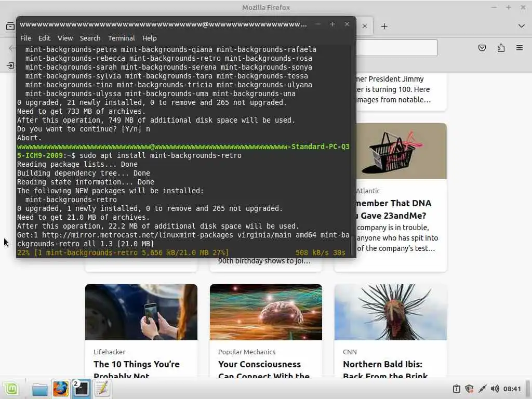Screen dimensions: 532x399
Task: Open the Files folder in taskbar
Action: click(39, 389)
